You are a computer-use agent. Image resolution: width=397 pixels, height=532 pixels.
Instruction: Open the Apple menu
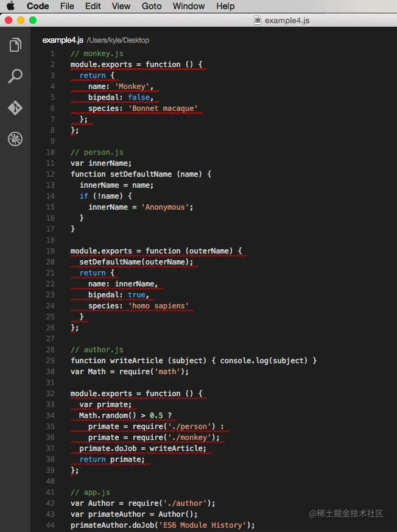click(x=10, y=5)
